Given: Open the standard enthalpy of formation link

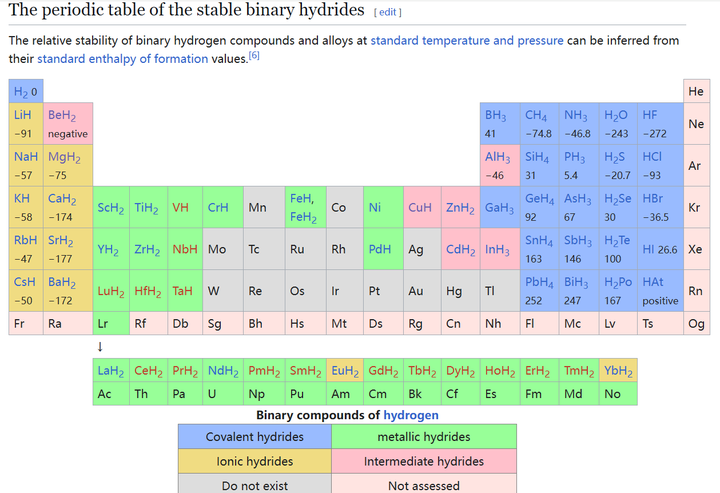Looking at the screenshot, I should 123,59.
